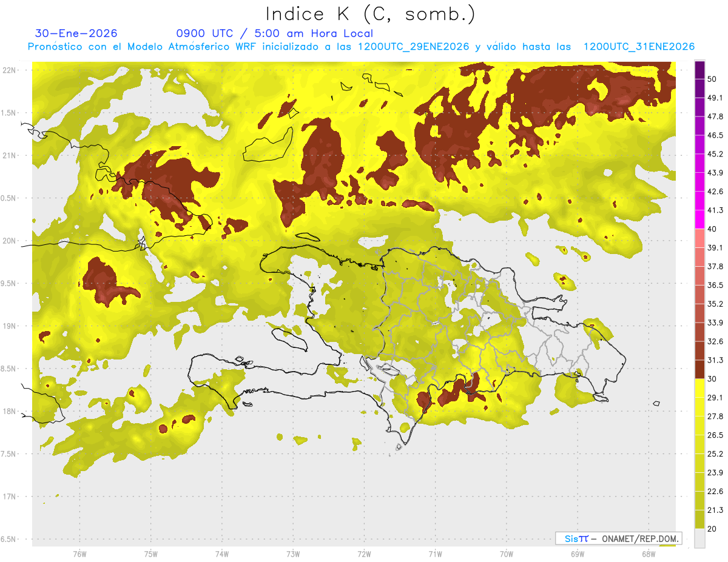Click the 72W longitude label
This screenshot has height=562, width=728.
pos(364,554)
